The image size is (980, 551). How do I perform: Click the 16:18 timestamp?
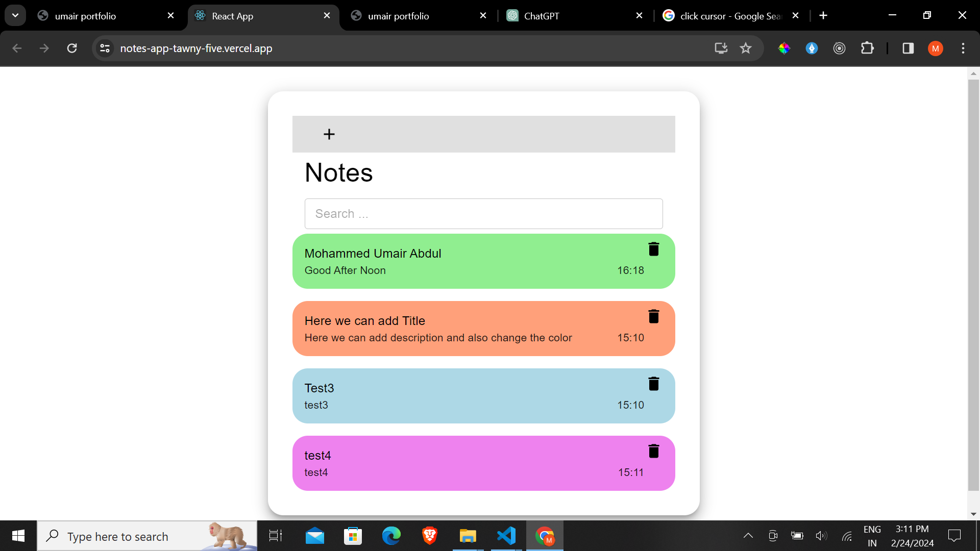[x=630, y=270]
